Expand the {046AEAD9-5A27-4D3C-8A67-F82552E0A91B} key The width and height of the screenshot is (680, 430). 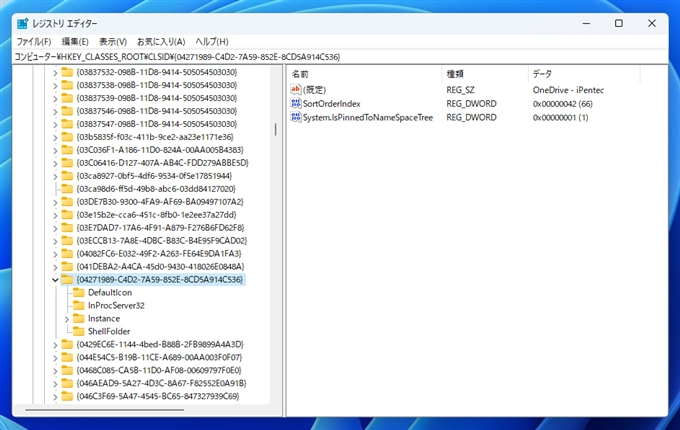pos(55,384)
